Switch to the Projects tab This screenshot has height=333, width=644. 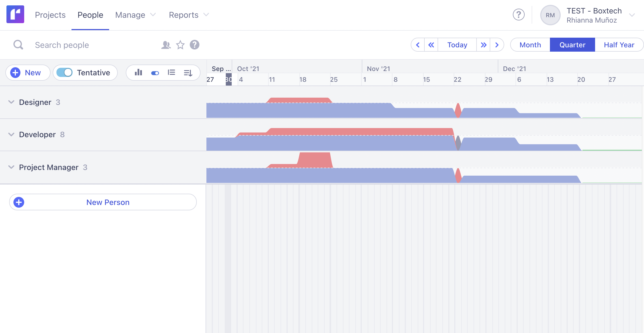(x=50, y=15)
